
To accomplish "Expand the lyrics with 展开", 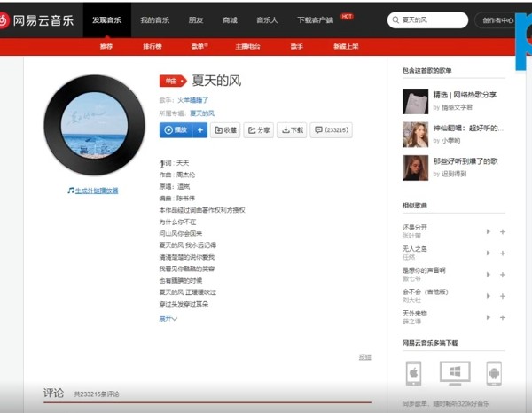I will (168, 318).
